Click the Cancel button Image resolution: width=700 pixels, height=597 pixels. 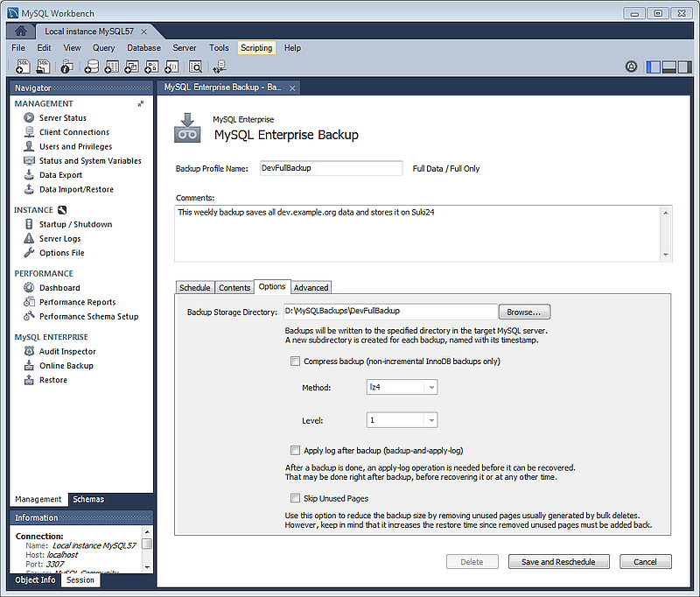pyautogui.click(x=645, y=562)
